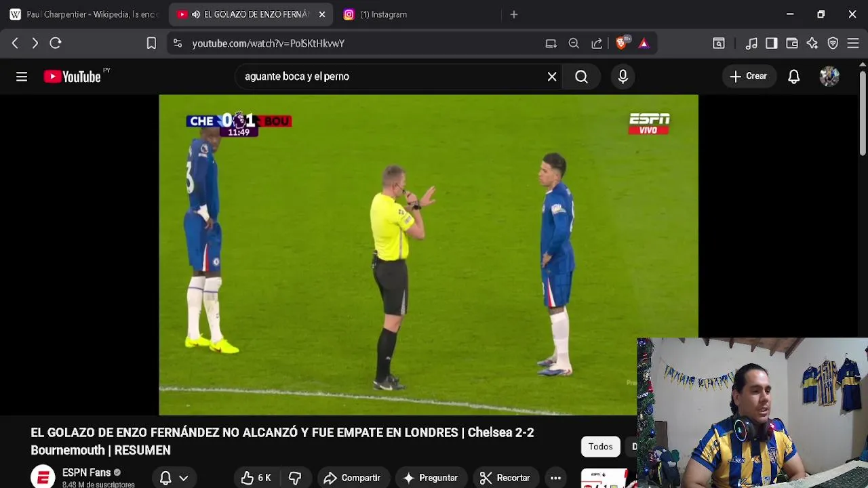Open YouTube notifications bell

coord(793,77)
